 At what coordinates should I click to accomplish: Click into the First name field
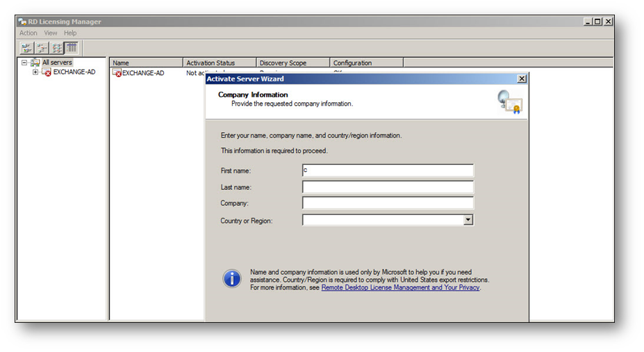click(x=388, y=170)
